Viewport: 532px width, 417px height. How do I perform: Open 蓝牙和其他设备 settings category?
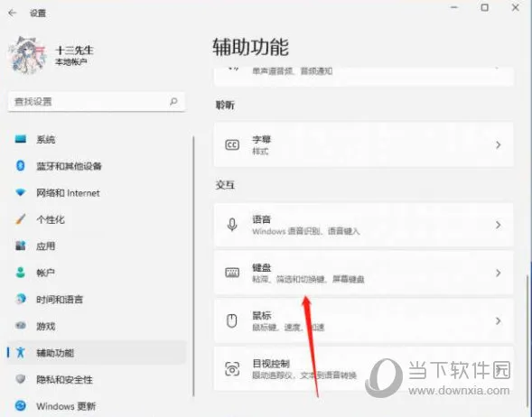[x=97, y=166]
